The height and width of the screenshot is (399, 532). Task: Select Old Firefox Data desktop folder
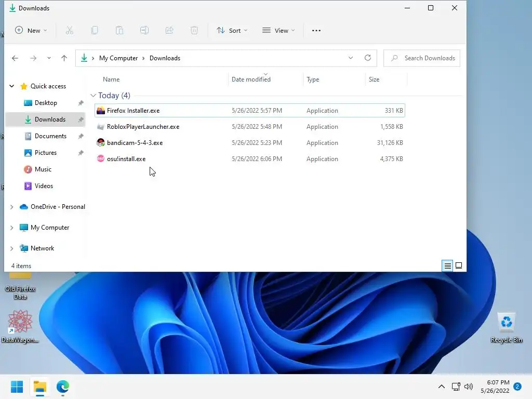pyautogui.click(x=20, y=287)
